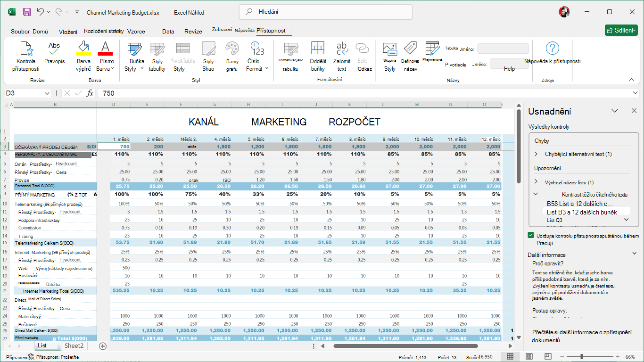Click the formula bar value 750

click(x=108, y=93)
